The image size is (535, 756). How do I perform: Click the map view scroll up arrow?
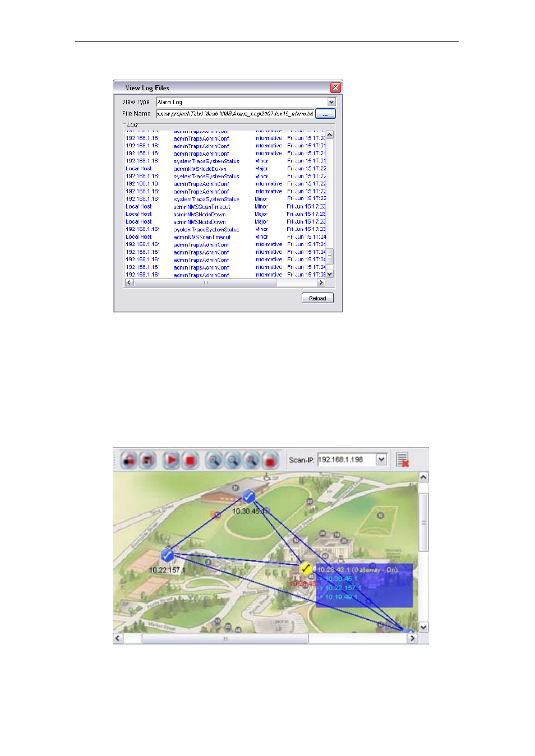[423, 477]
